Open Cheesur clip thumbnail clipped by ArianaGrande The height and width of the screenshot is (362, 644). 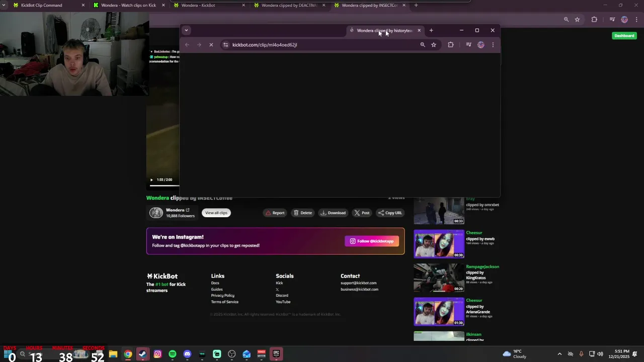439,312
